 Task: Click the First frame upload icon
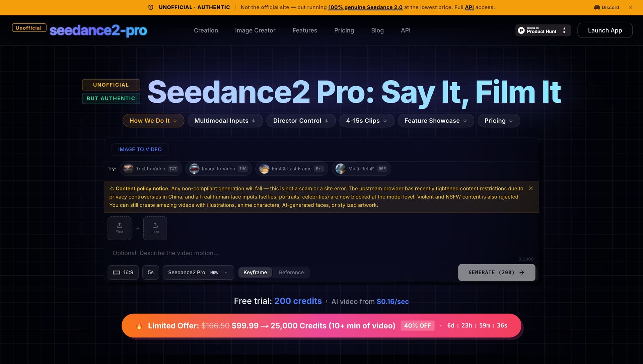(119, 225)
